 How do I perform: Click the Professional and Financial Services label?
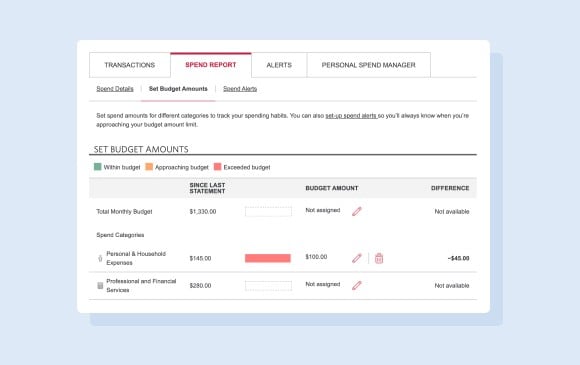[141, 285]
